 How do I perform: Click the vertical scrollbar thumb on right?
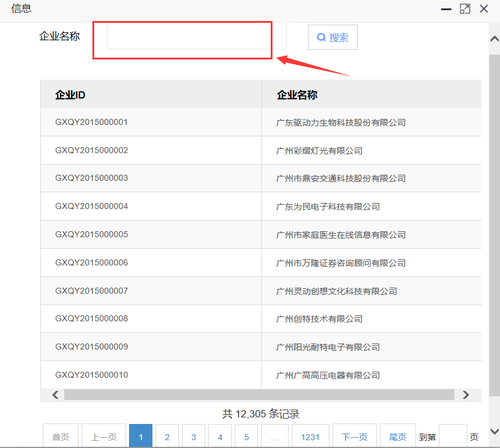tap(495, 225)
